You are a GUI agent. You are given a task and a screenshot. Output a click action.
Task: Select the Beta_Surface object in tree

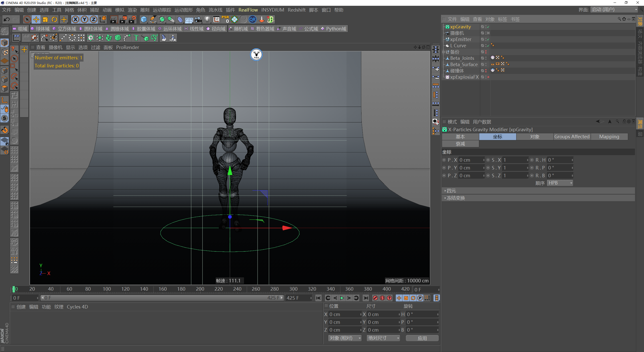464,65
